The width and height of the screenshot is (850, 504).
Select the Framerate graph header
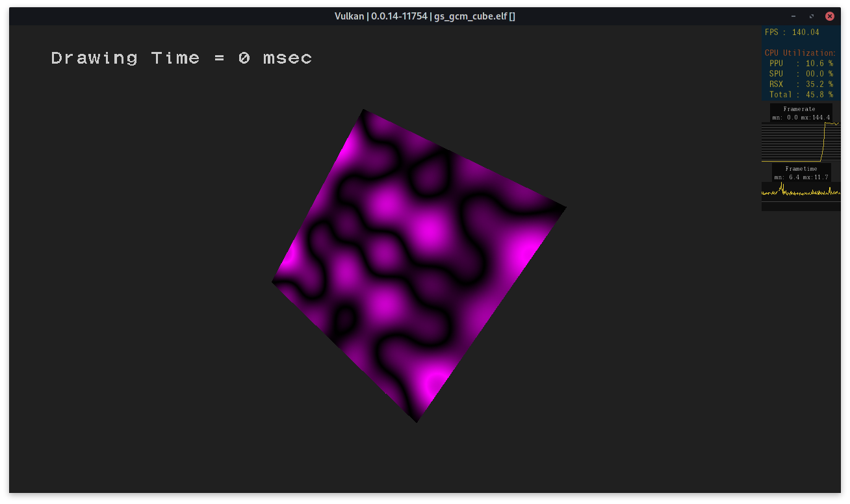coord(801,109)
